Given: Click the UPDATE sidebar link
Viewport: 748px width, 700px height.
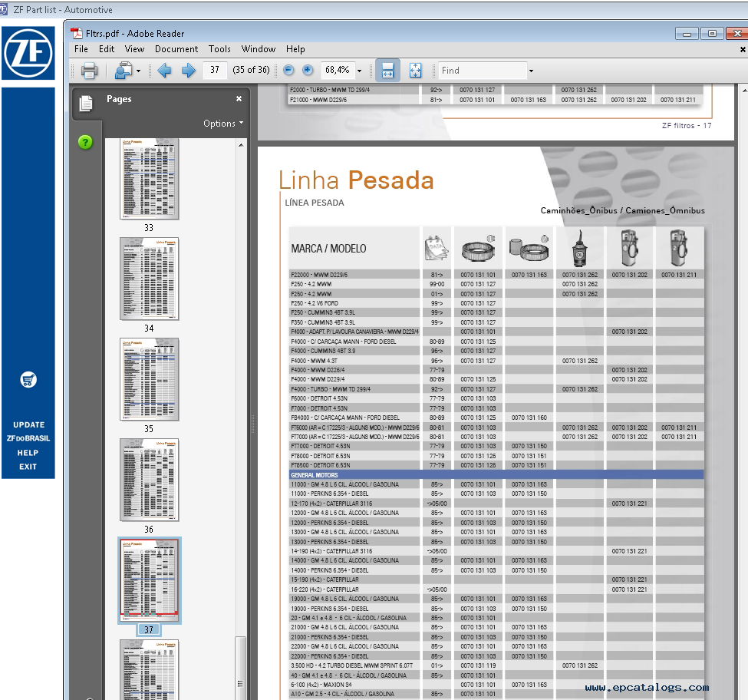Looking at the screenshot, I should pyautogui.click(x=28, y=424).
